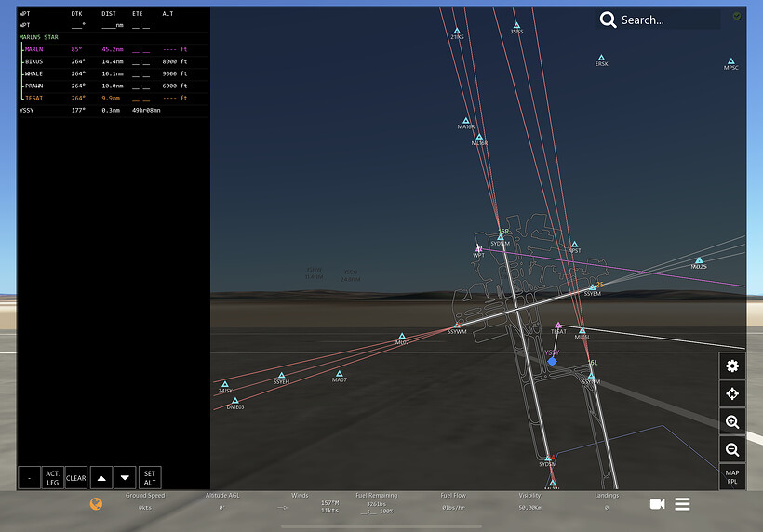763x532 pixels.
Task: Tap the SSYEM fix triangle
Action: (593, 287)
